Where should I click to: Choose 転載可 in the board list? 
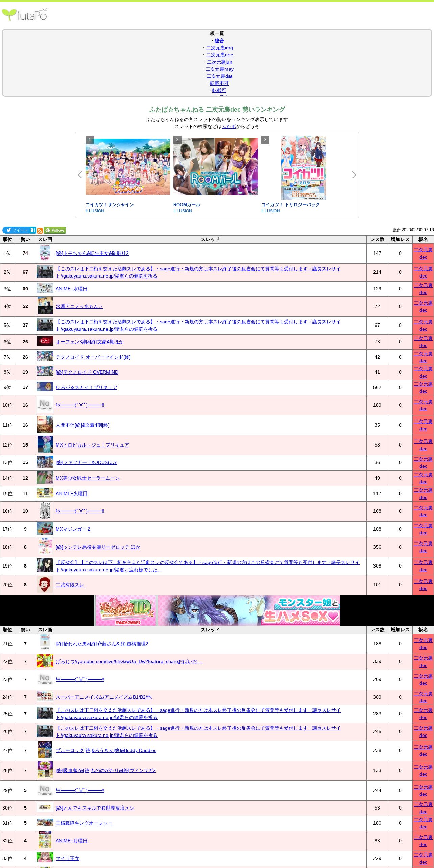pos(219,90)
